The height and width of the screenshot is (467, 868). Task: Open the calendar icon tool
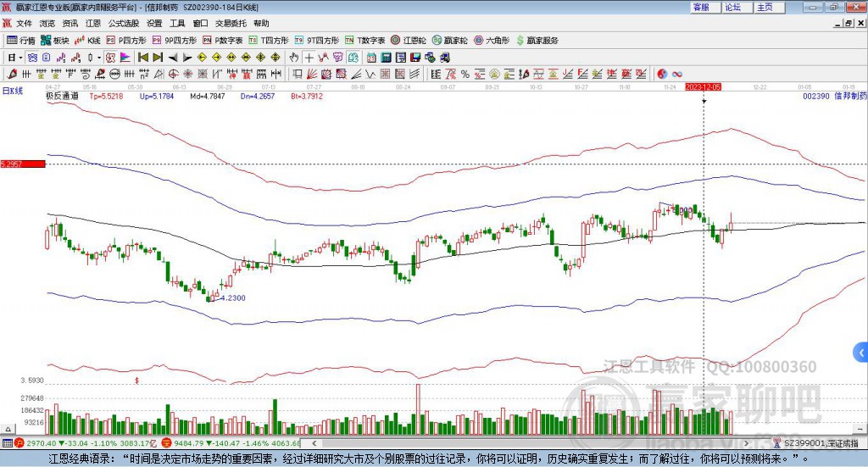tap(371, 58)
